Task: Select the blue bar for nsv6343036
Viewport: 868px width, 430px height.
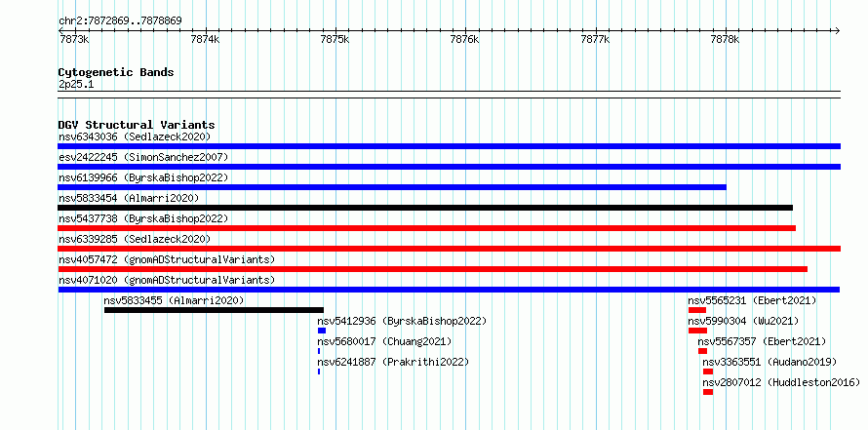Action: [x=449, y=146]
